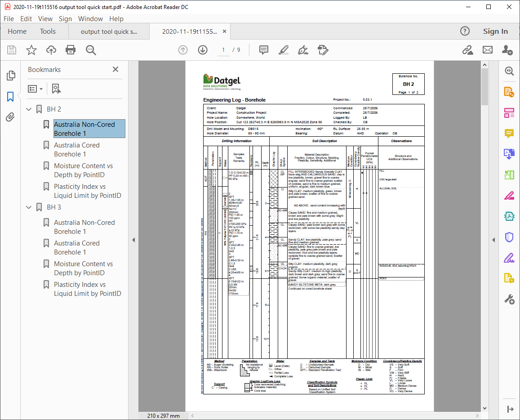Send file by email envelope icon
520x420 pixels.
point(488,50)
